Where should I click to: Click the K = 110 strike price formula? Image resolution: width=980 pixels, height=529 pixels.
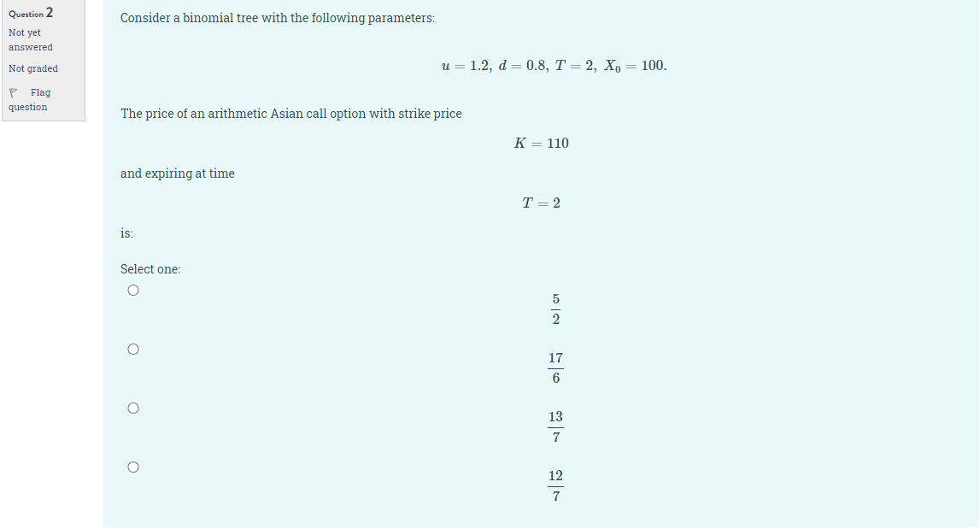(x=541, y=143)
